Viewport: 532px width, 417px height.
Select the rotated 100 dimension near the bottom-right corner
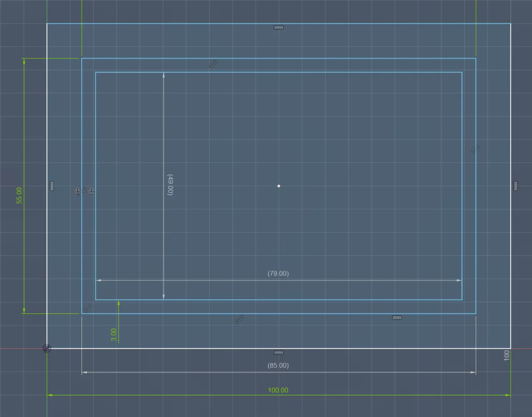(507, 355)
